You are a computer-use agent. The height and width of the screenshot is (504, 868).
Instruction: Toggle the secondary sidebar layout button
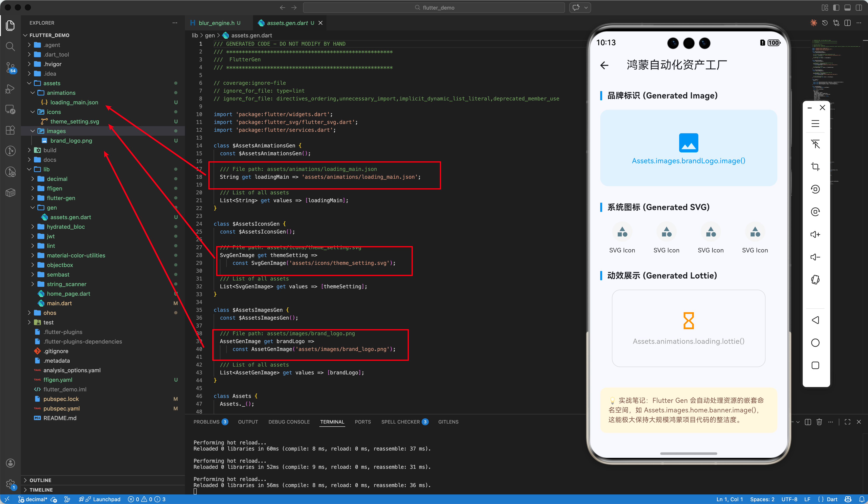pos(859,8)
